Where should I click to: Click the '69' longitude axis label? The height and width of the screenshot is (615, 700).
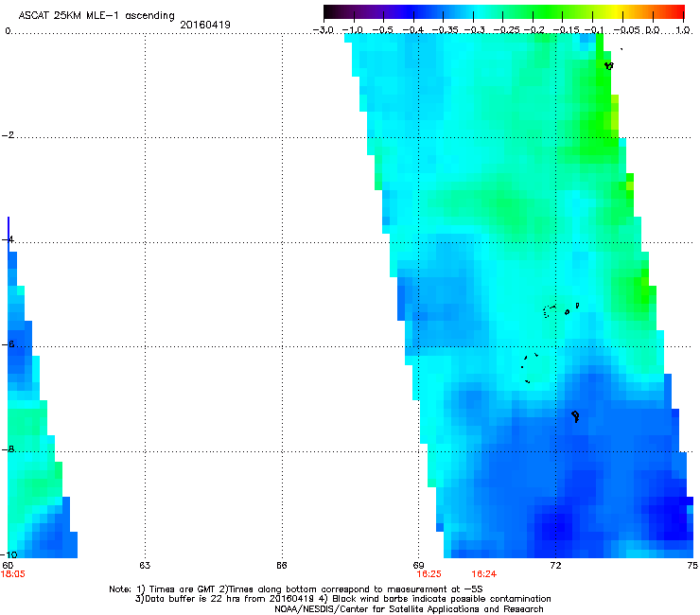(418, 565)
